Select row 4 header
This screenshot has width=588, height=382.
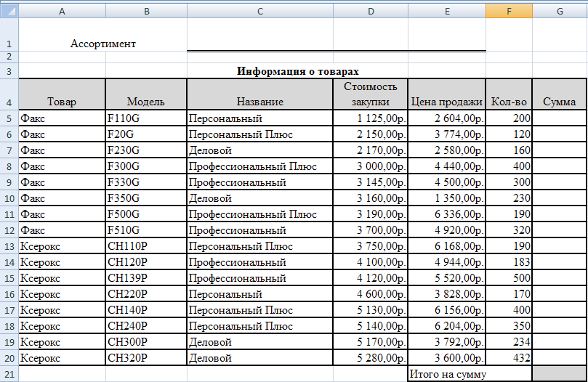[9, 94]
